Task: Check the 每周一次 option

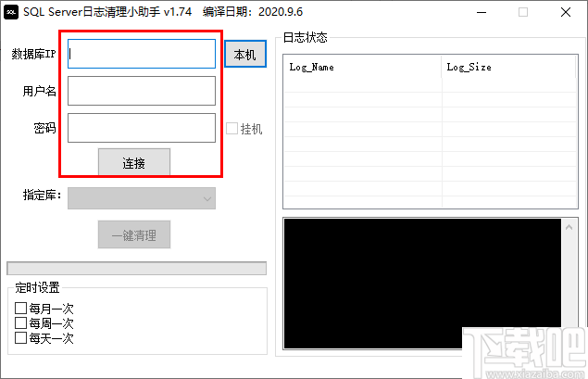Action: tap(20, 323)
